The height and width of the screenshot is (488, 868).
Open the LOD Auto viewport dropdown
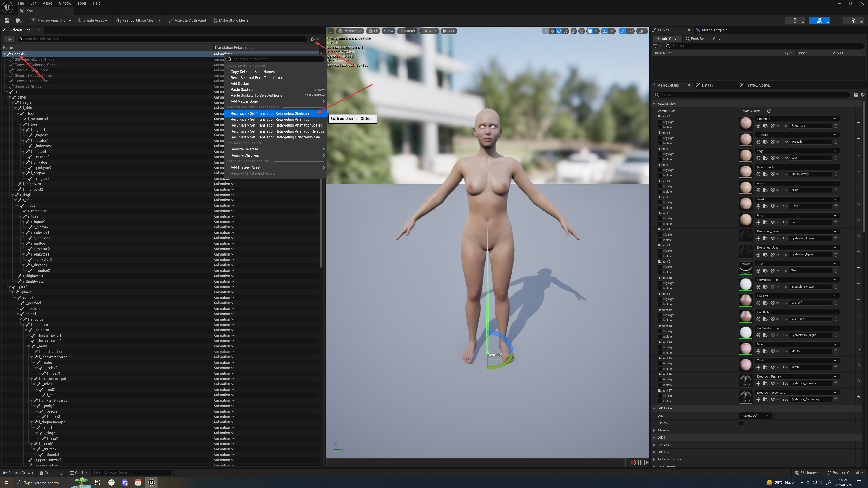pyautogui.click(x=429, y=31)
